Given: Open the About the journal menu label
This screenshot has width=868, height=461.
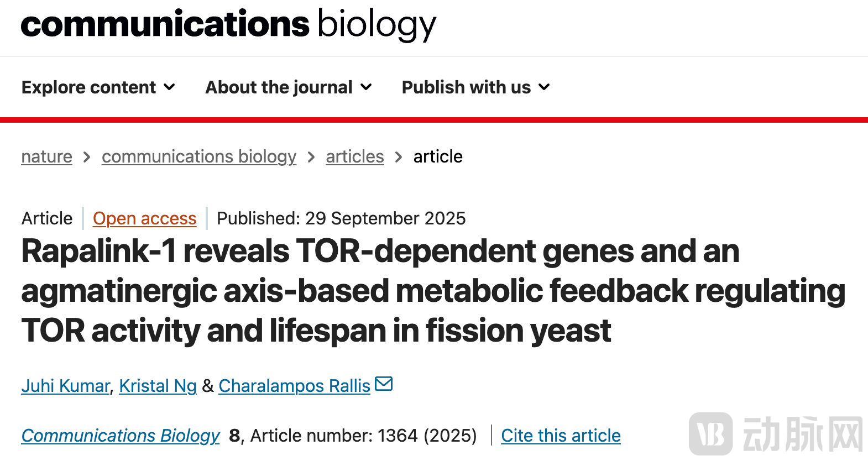Looking at the screenshot, I should click(279, 87).
